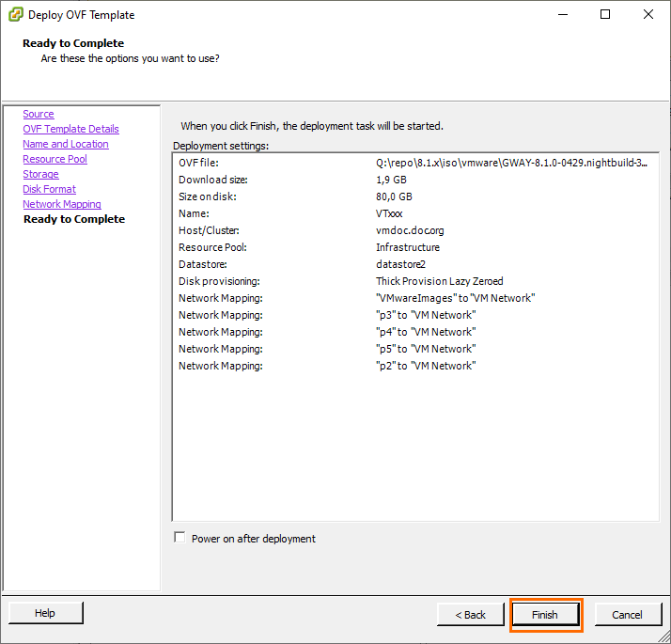Screen dimensions: 671x644
Task: Jump to Name and Location step
Action: (66, 144)
